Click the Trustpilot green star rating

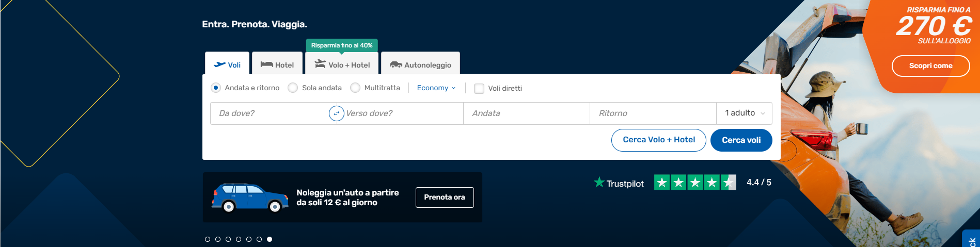(x=695, y=183)
